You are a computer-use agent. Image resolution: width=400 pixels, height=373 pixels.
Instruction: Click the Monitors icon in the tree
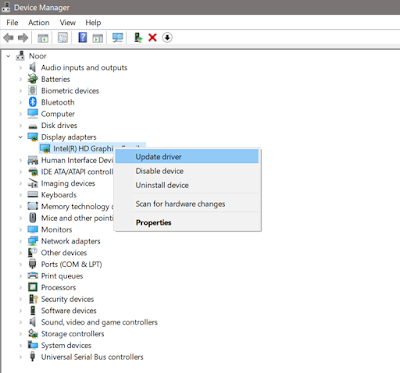(33, 229)
